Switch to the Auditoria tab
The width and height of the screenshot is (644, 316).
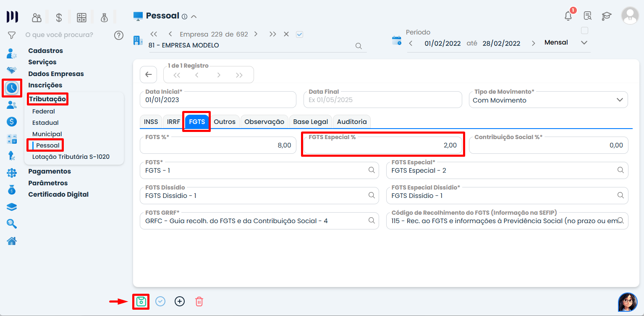352,121
